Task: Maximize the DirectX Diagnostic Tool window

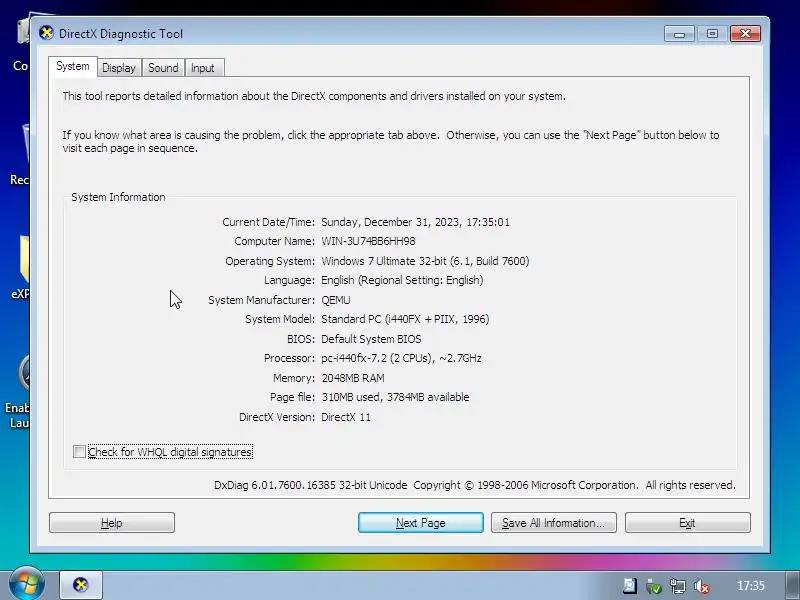Action: pos(712,34)
